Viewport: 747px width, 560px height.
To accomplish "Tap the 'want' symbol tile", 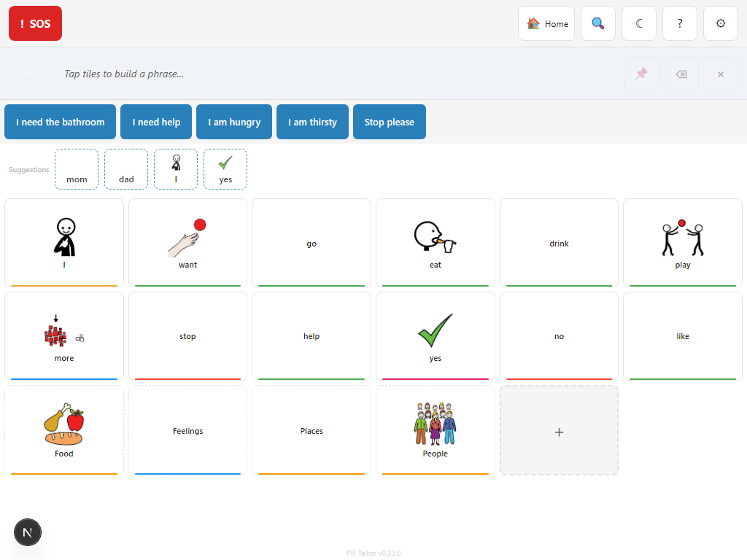I will [x=188, y=243].
